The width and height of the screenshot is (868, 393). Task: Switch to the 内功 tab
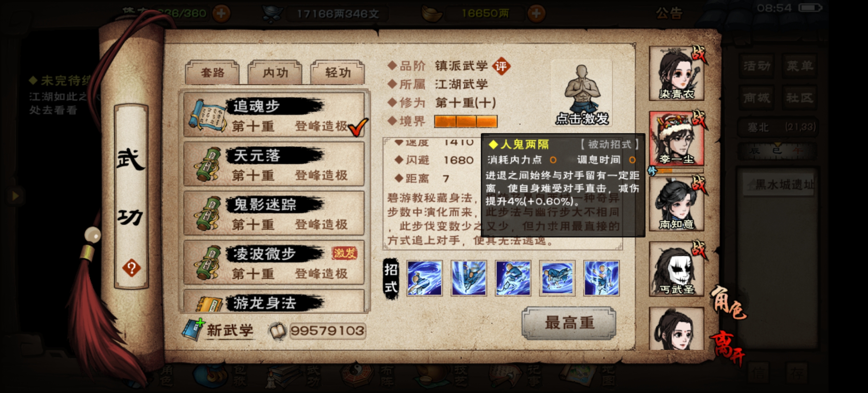click(275, 72)
